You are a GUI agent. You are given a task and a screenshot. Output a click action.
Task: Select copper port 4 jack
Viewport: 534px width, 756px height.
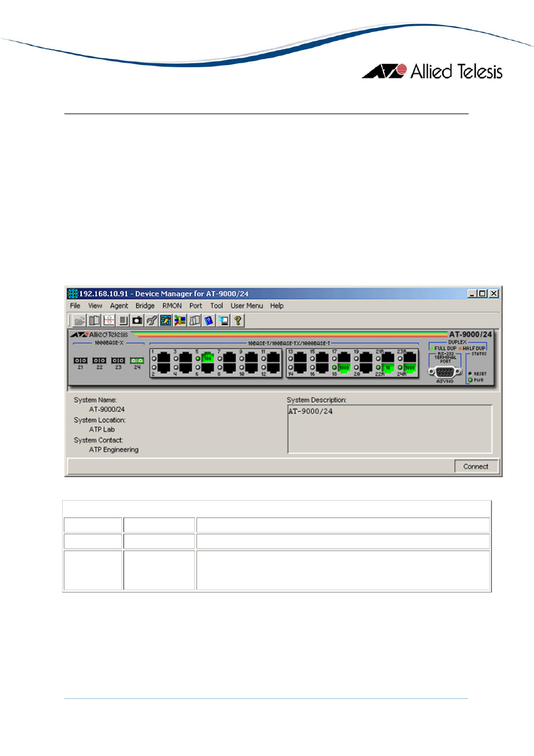click(x=186, y=367)
